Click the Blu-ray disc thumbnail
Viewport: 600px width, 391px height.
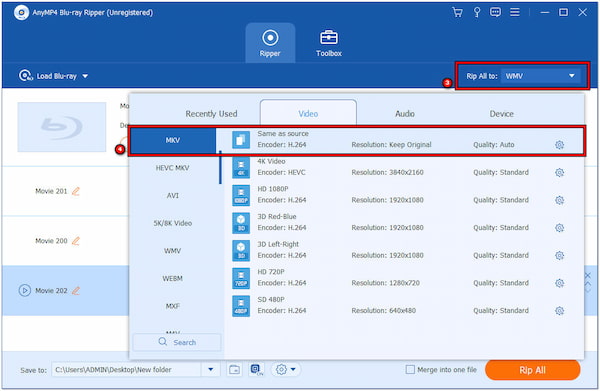click(x=62, y=127)
